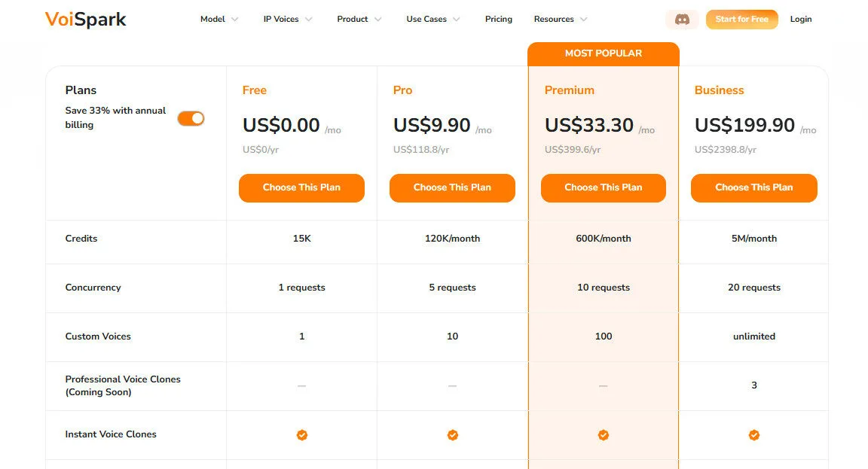Expand the Use Cases dropdown chevron
Viewport: 868px width, 469px height.
point(457,20)
